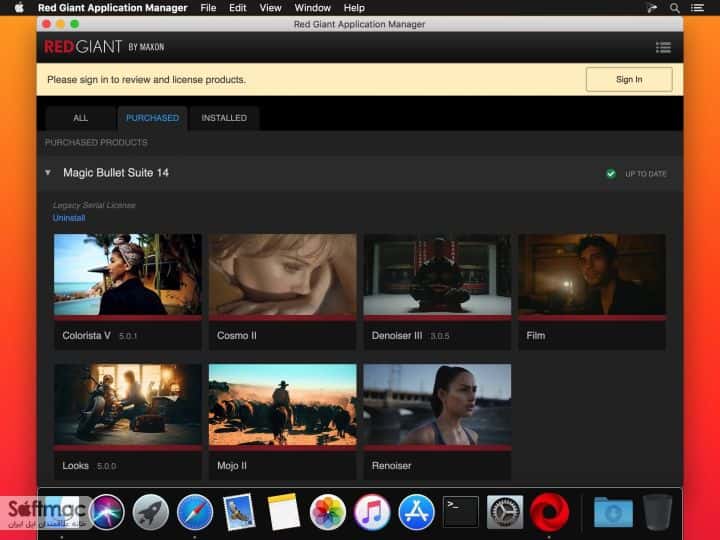The width and height of the screenshot is (720, 540).
Task: Click the Renoiser name label
Action: (x=391, y=466)
